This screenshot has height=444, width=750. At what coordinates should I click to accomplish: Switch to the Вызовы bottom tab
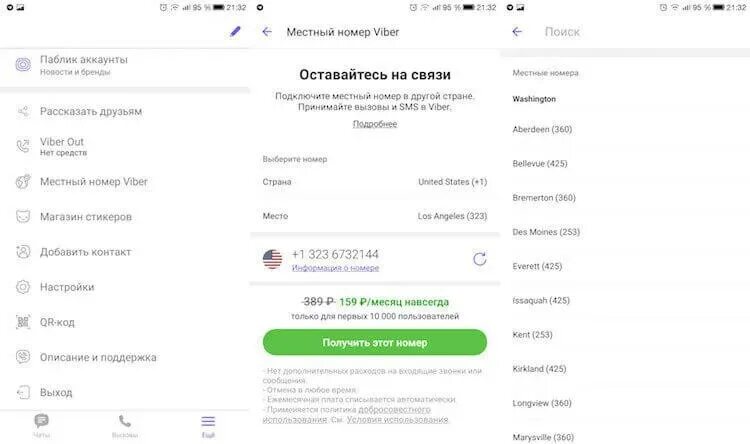click(x=124, y=426)
